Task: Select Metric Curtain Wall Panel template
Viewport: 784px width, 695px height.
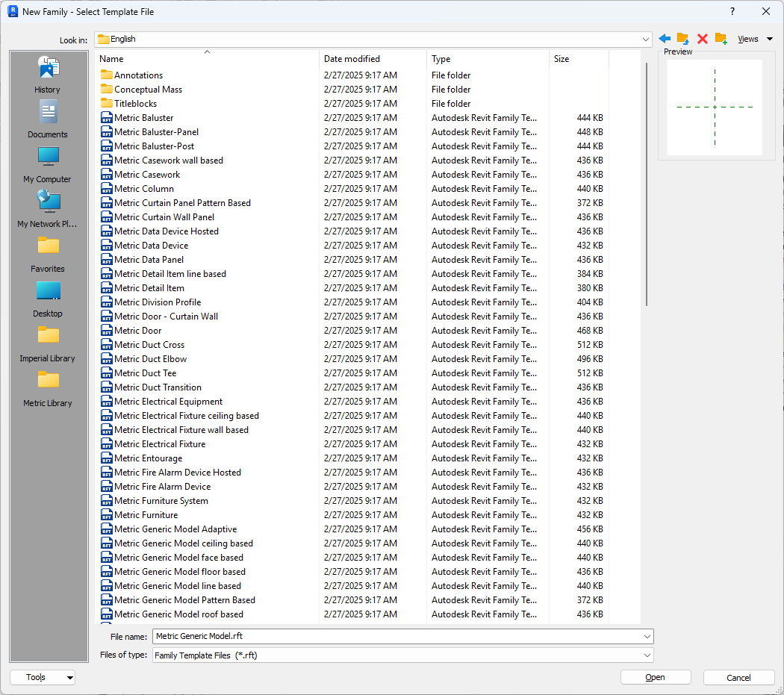Action: point(164,217)
